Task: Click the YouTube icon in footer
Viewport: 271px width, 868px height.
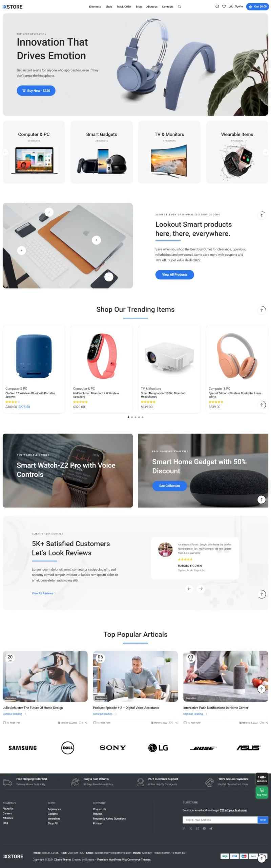Action: click(204, 828)
